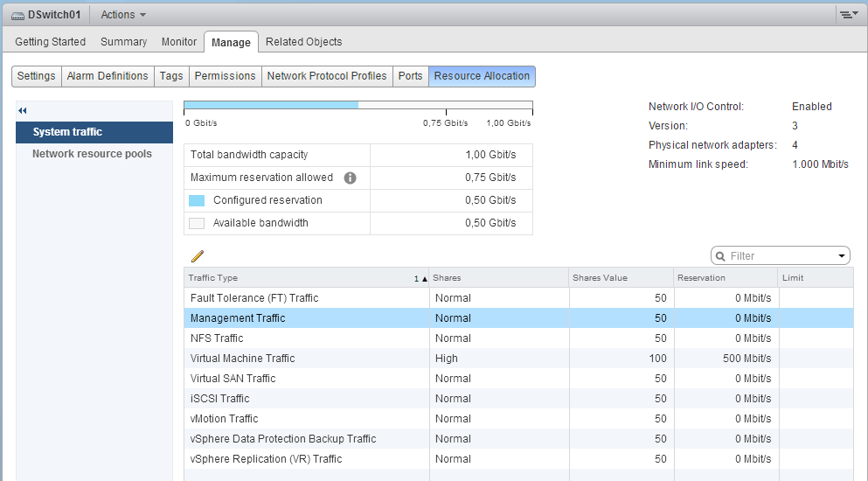Collapse the left navigation pane arrows
Screen dimensions: 868x481
(x=23, y=111)
